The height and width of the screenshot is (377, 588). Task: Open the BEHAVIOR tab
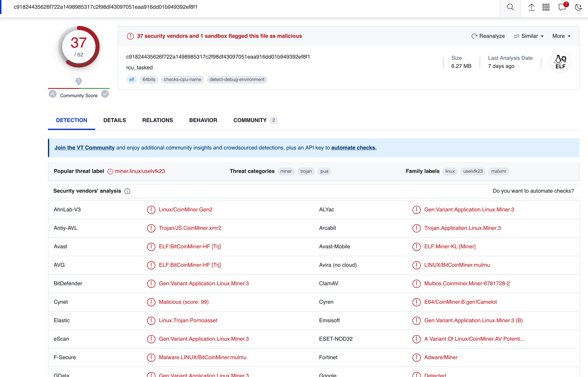click(203, 120)
